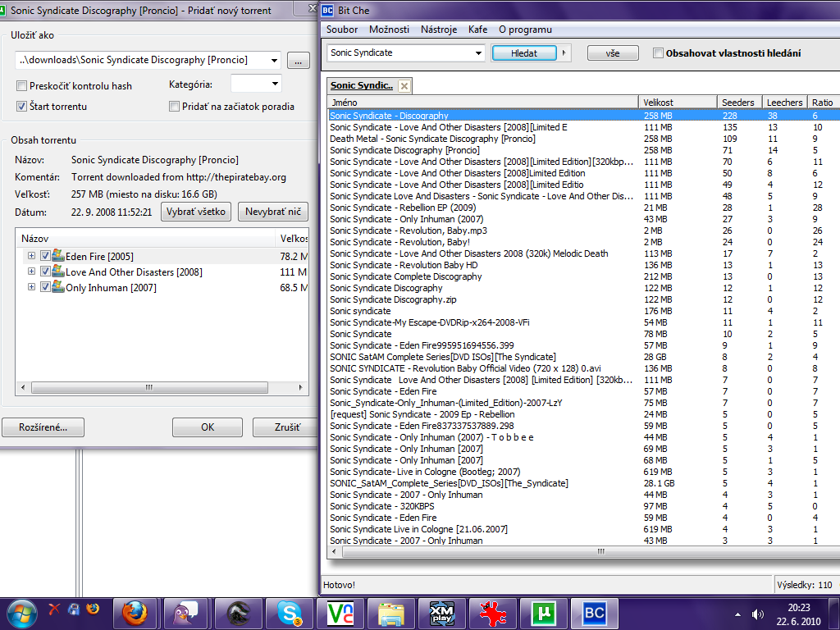Open Windows Explorer folder taskbar icon
This screenshot has height=630, width=840.
tap(391, 614)
